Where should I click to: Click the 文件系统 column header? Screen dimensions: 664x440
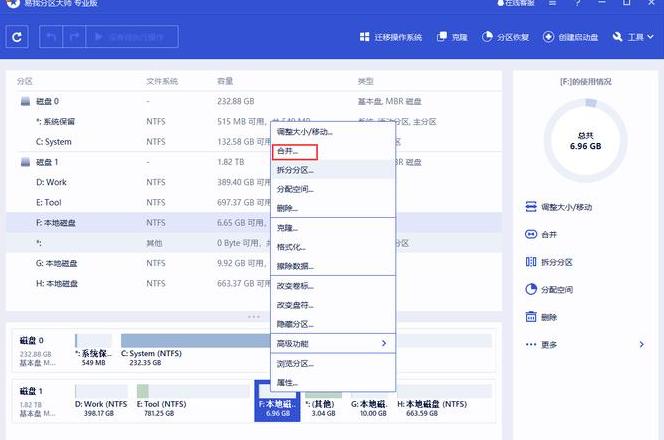162,81
